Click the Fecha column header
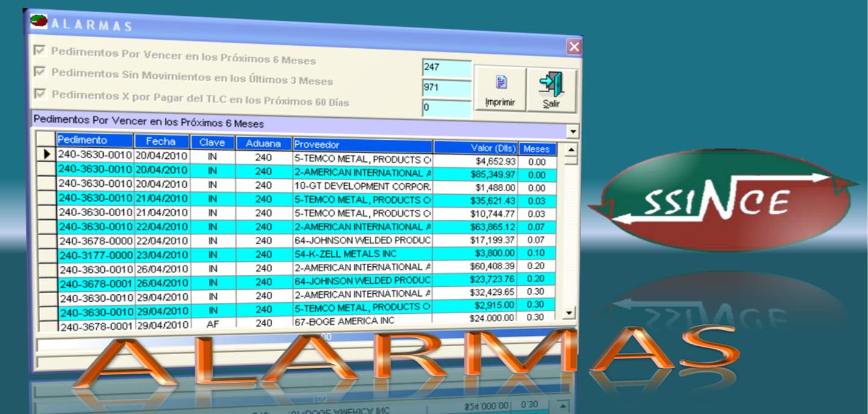The height and width of the screenshot is (414, 868). click(x=161, y=142)
